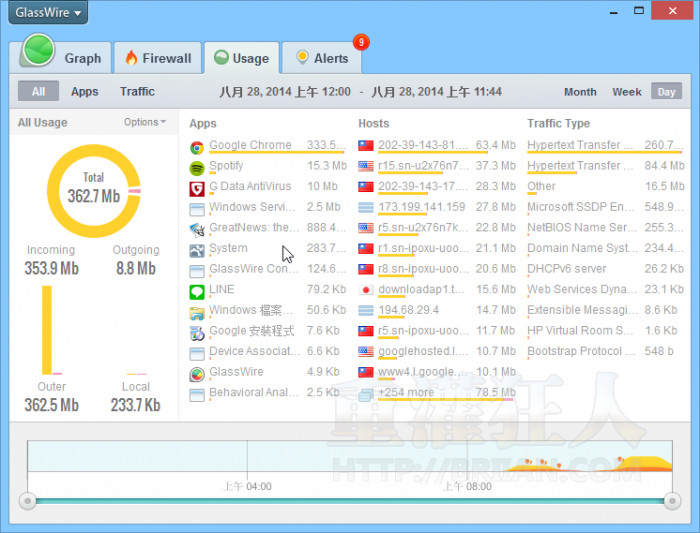This screenshot has height=533, width=700.
Task: Click the Google Chrome app icon
Action: point(197,146)
